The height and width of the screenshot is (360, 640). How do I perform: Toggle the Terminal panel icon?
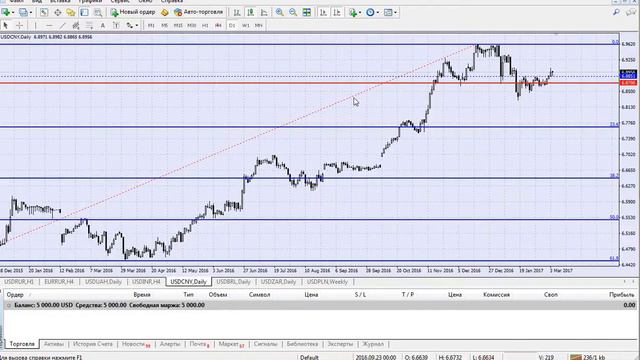(x=84, y=12)
